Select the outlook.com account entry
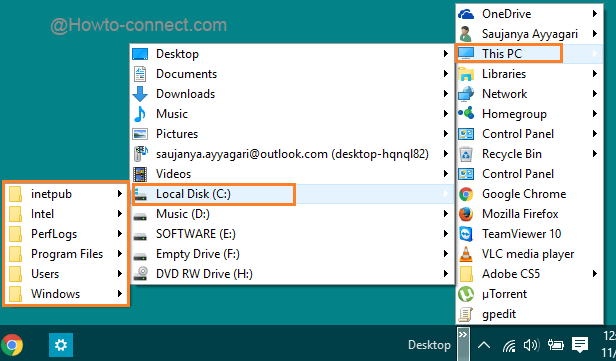 pyautogui.click(x=292, y=154)
